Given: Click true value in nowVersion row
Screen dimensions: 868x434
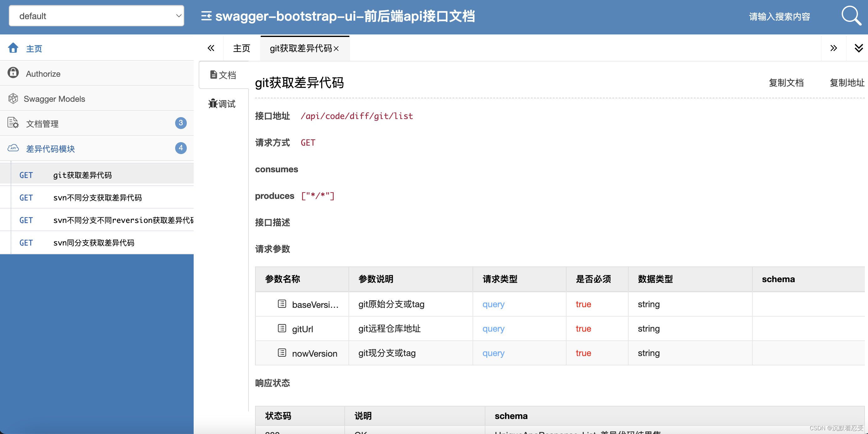Looking at the screenshot, I should (x=583, y=353).
